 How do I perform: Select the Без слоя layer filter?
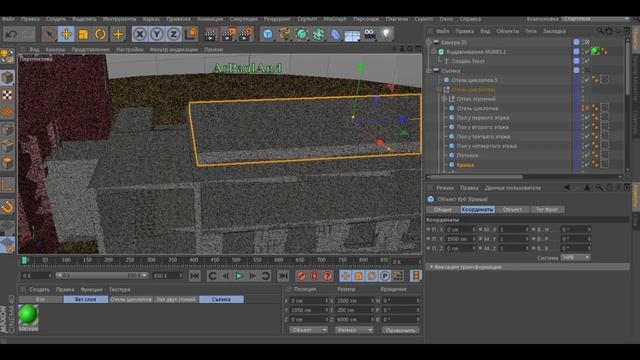point(86,300)
